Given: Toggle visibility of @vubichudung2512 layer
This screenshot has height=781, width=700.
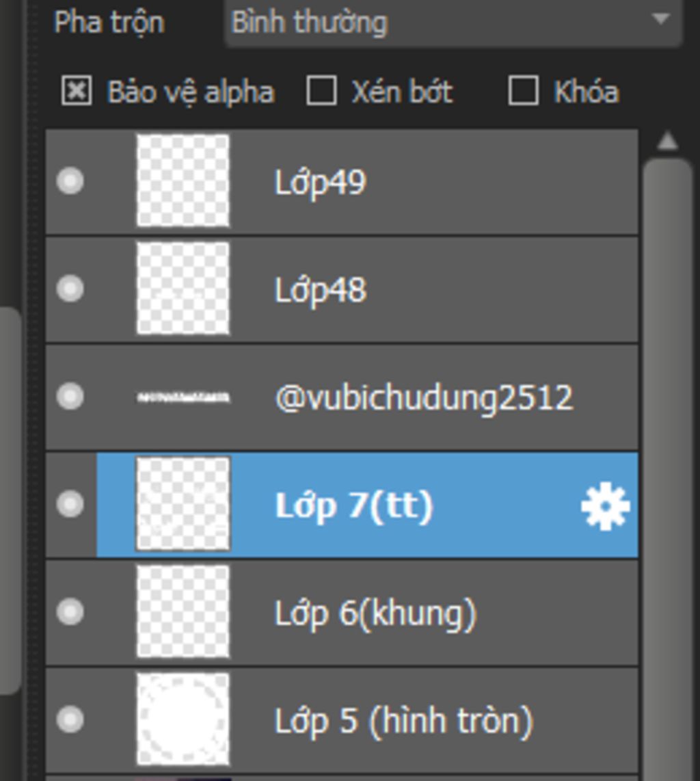Looking at the screenshot, I should (70, 397).
